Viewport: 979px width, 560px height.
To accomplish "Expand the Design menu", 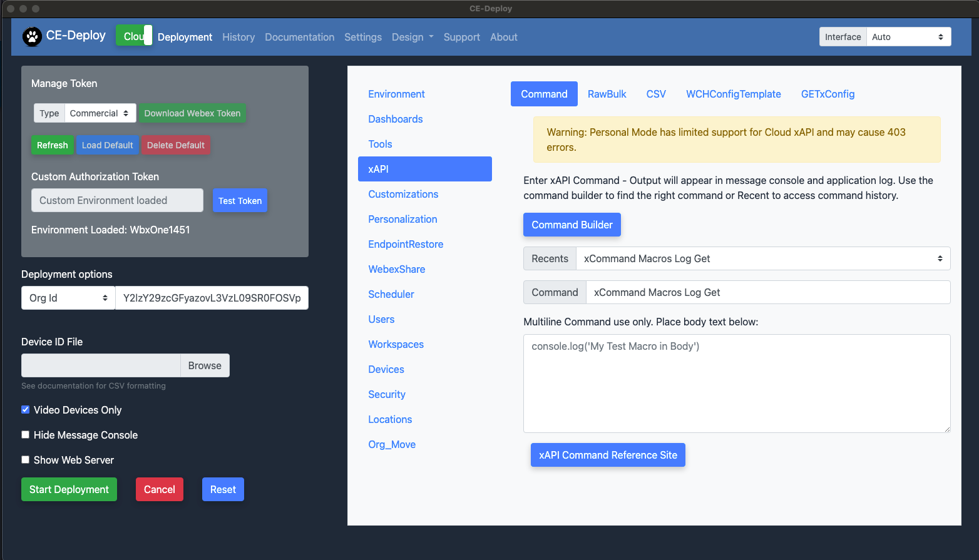I will point(412,37).
